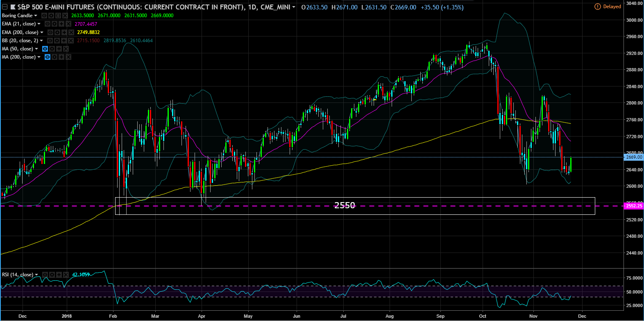
Task: Remove MA (200, close) indicator
Action: point(68,57)
